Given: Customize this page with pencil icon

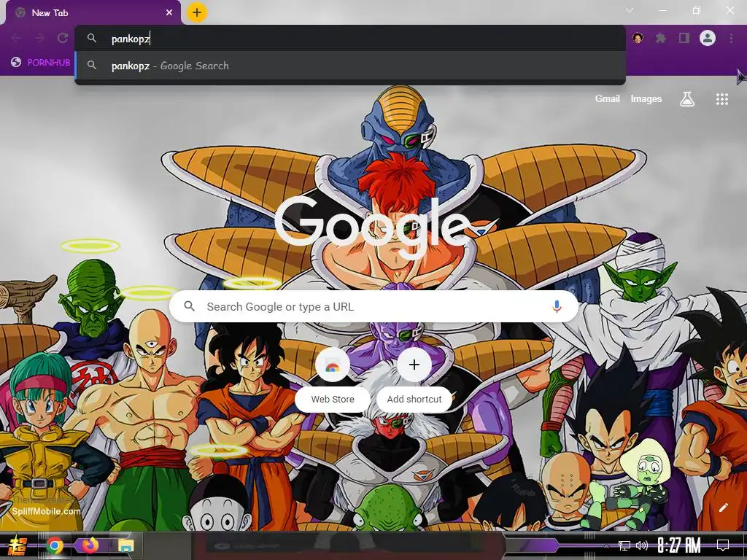Looking at the screenshot, I should click(723, 507).
